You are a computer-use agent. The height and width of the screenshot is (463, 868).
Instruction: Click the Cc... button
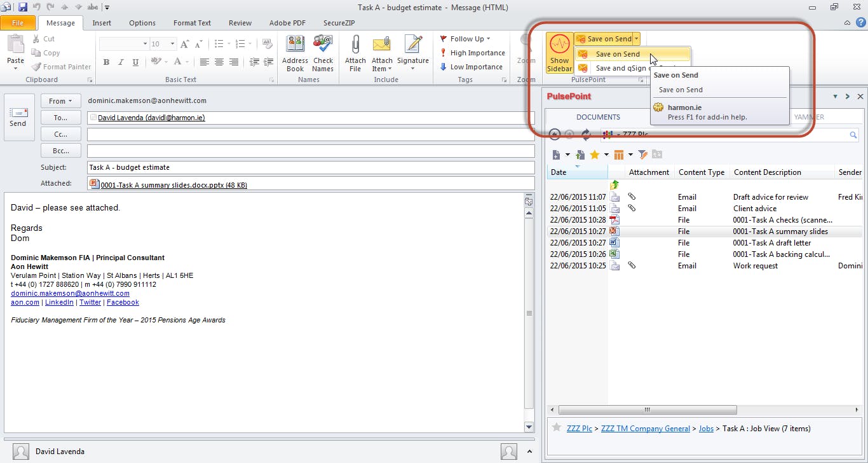61,134
